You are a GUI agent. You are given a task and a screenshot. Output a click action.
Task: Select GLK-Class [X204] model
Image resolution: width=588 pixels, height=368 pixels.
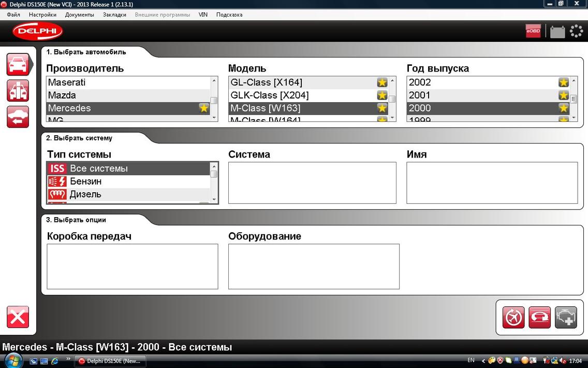point(308,95)
